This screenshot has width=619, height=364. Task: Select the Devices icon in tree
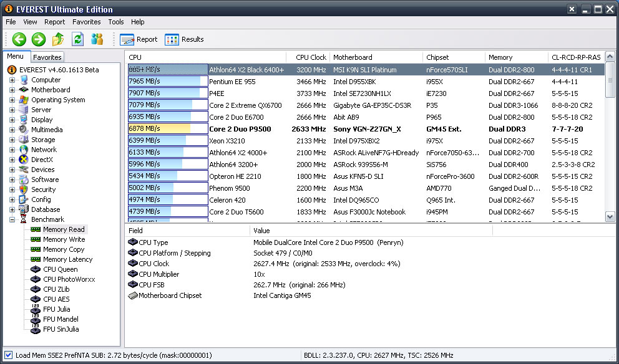23,170
